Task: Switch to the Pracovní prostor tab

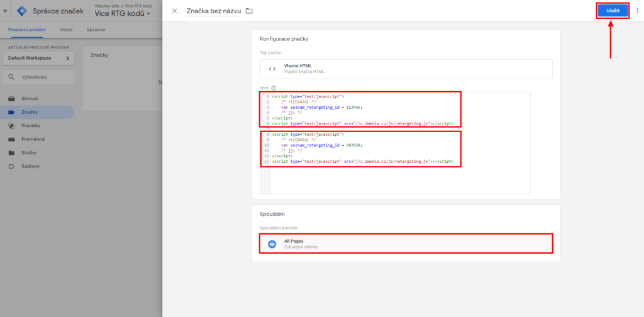Action: [x=26, y=30]
